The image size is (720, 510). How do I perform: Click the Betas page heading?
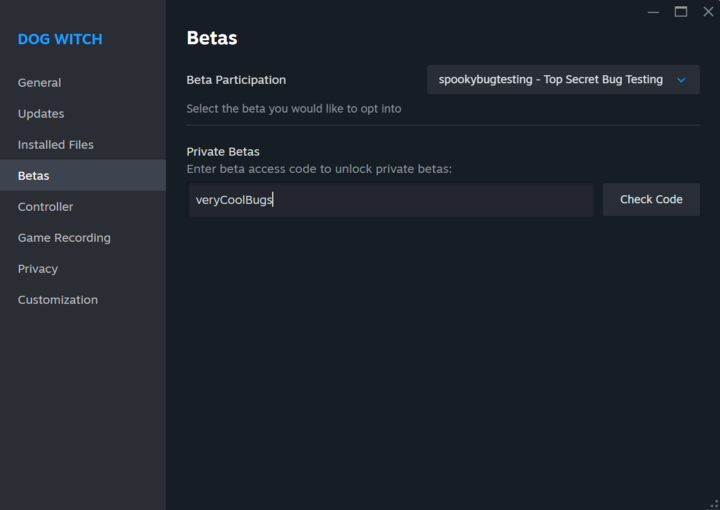click(x=212, y=39)
